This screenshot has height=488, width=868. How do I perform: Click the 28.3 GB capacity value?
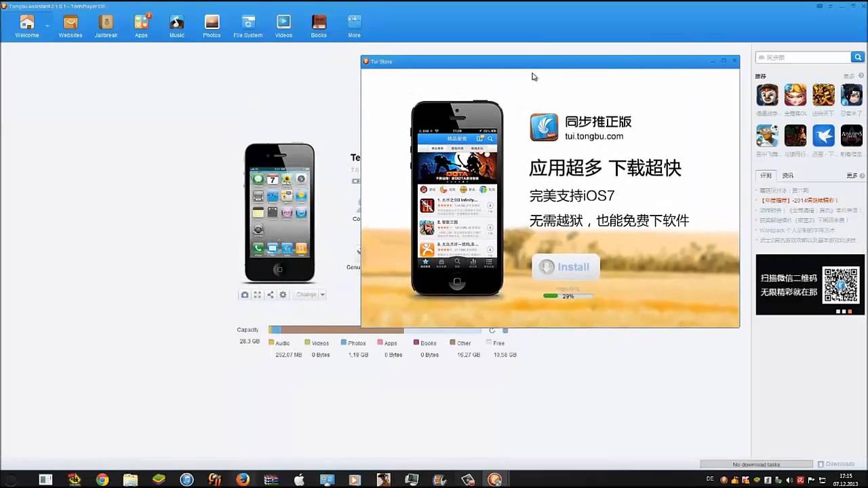250,341
